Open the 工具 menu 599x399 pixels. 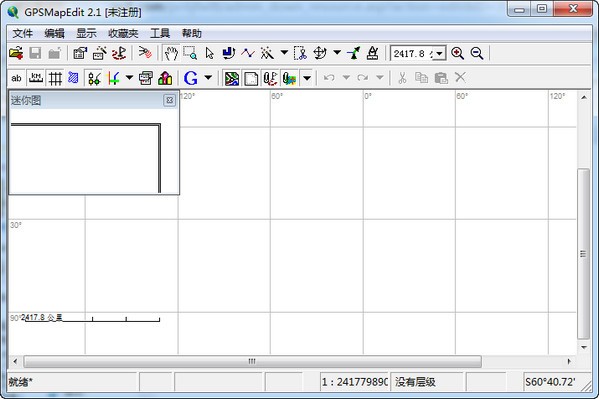coord(160,34)
